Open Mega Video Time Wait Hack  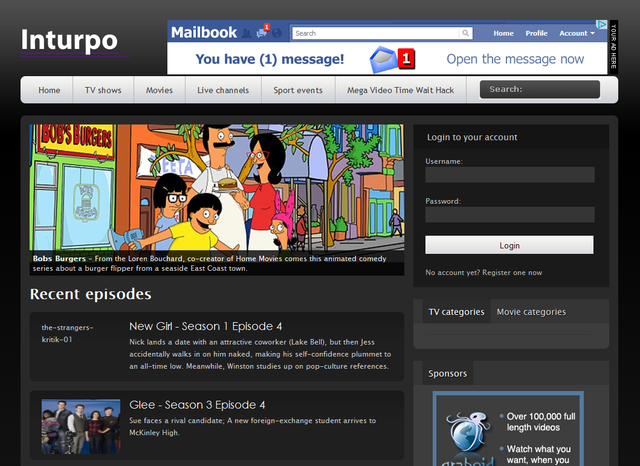[x=400, y=90]
